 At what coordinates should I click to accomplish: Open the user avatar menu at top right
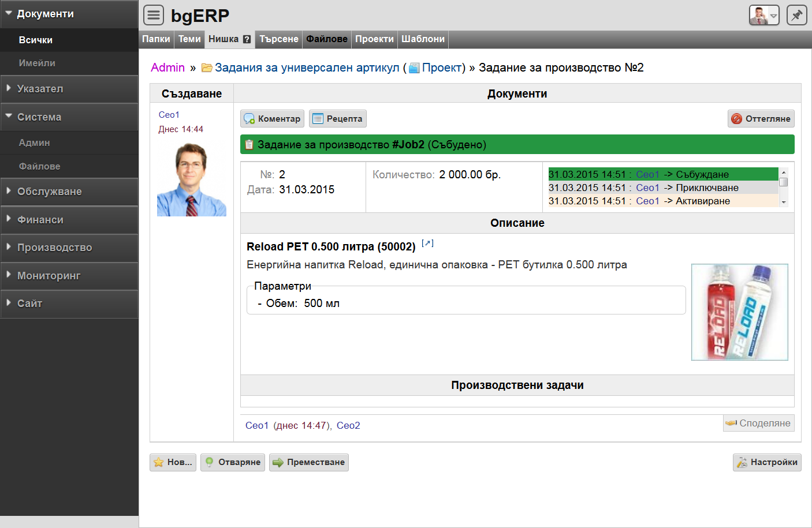(x=763, y=15)
